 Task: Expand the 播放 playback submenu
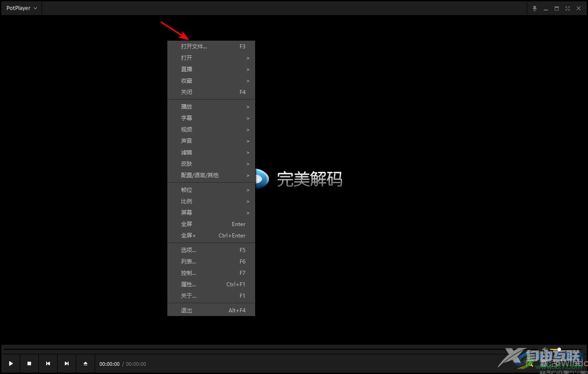(211, 107)
